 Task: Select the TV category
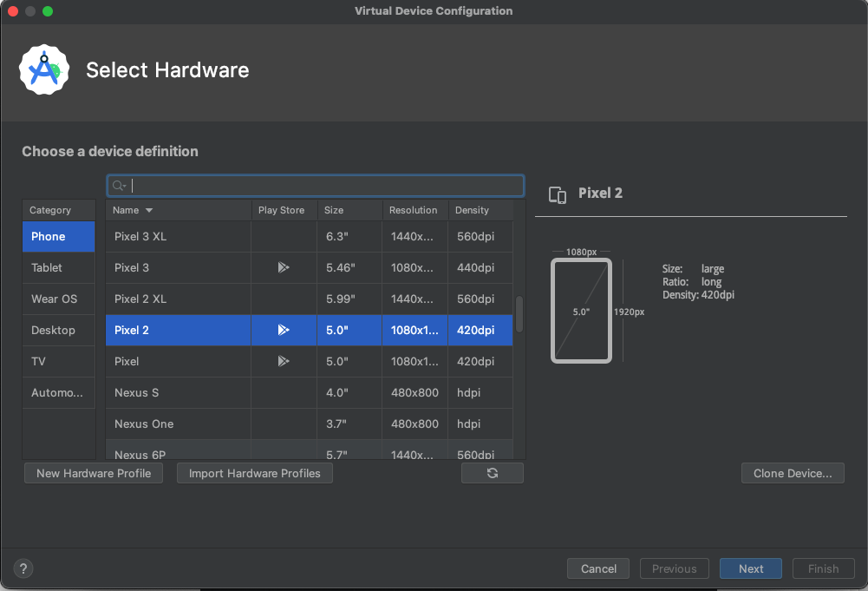(x=59, y=361)
